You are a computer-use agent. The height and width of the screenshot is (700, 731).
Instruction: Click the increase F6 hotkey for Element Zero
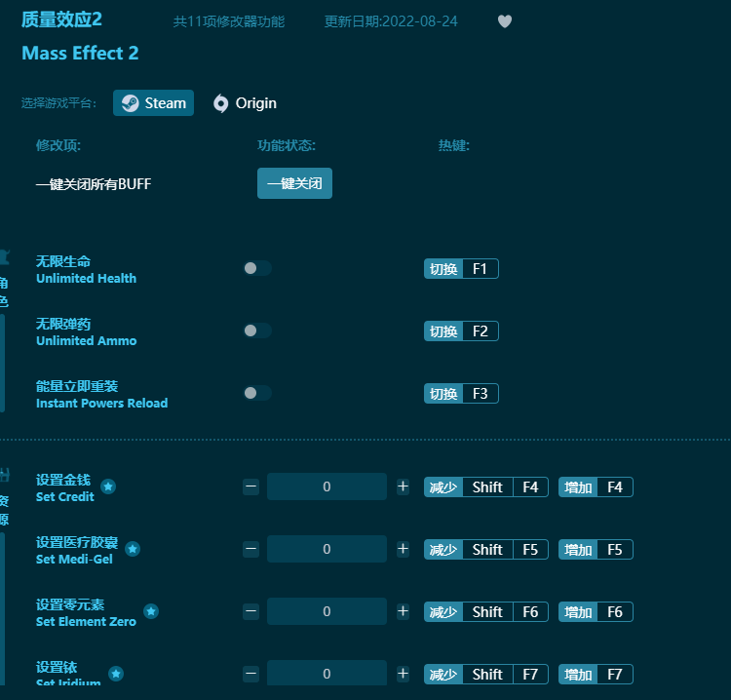click(596, 612)
